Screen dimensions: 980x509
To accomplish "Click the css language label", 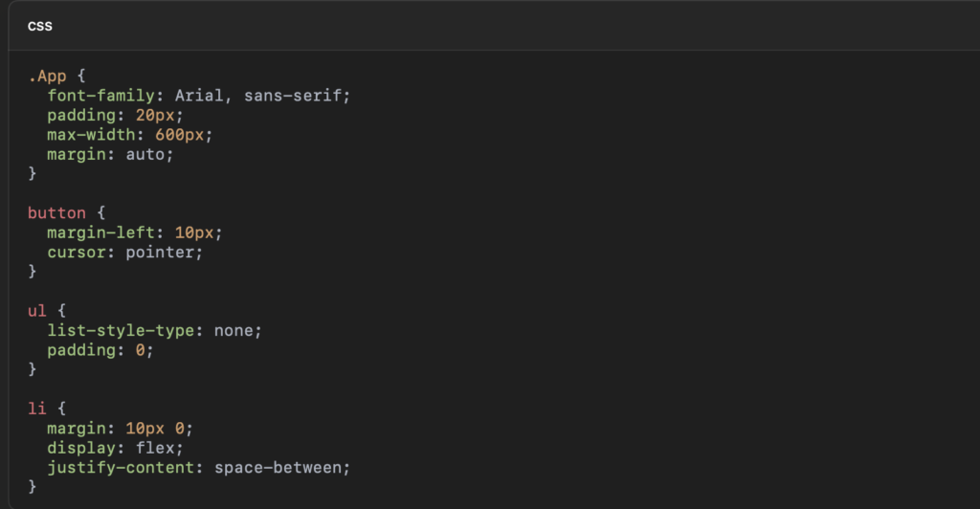I will pos(39,26).
